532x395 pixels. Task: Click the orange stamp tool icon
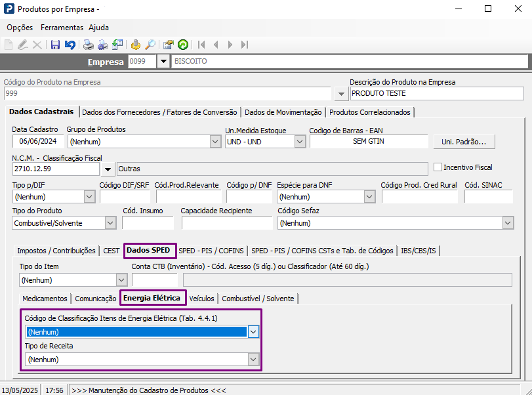point(136,45)
